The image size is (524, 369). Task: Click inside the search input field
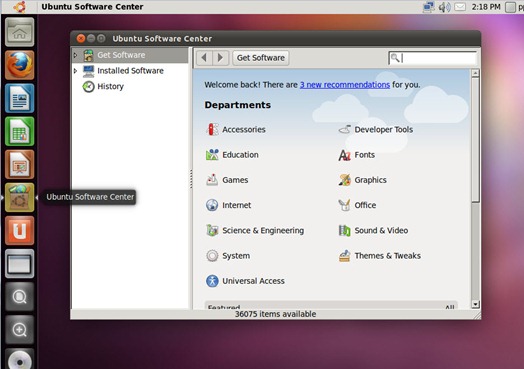pyautogui.click(x=432, y=58)
